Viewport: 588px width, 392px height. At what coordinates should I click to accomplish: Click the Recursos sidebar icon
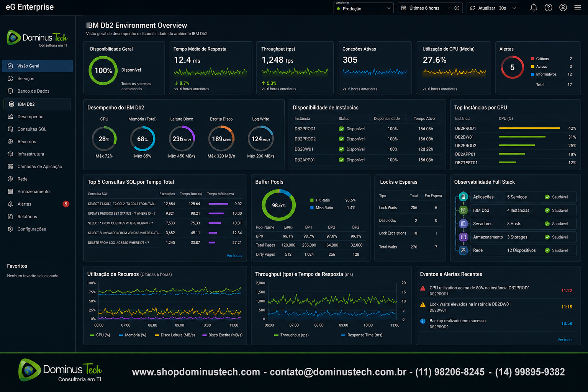tap(10, 142)
